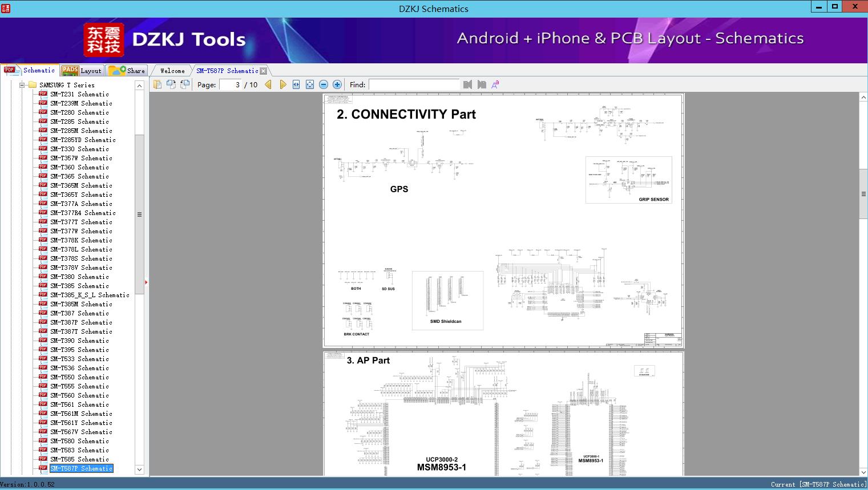Screen dimensions: 868x490
Task: Click PDF icon beside SM-T555 Schematic
Action: 43,386
